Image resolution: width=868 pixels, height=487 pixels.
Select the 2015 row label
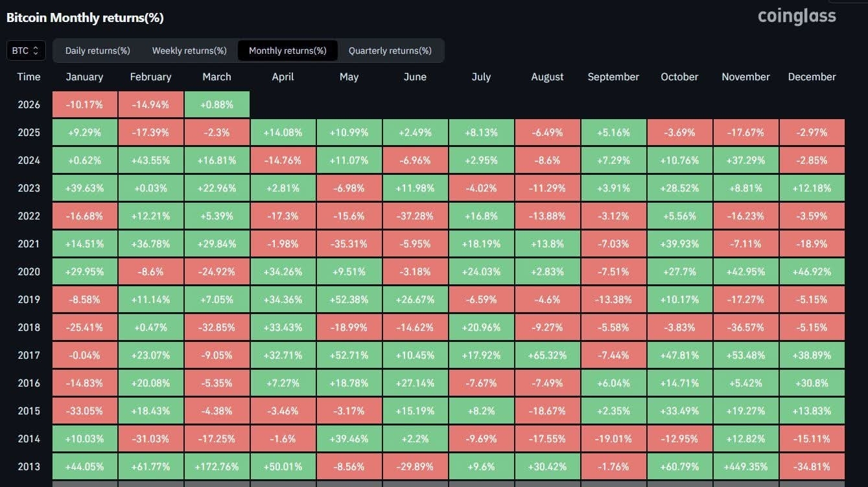coord(29,411)
